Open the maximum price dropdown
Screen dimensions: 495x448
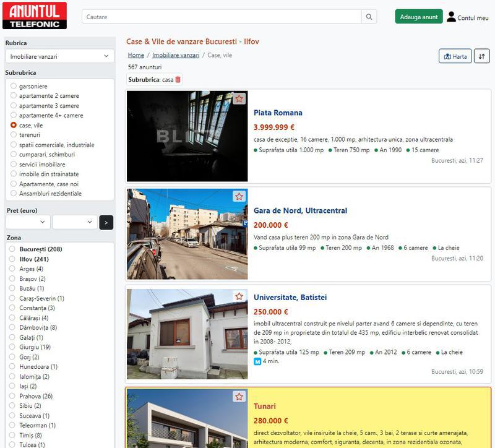[x=75, y=222]
